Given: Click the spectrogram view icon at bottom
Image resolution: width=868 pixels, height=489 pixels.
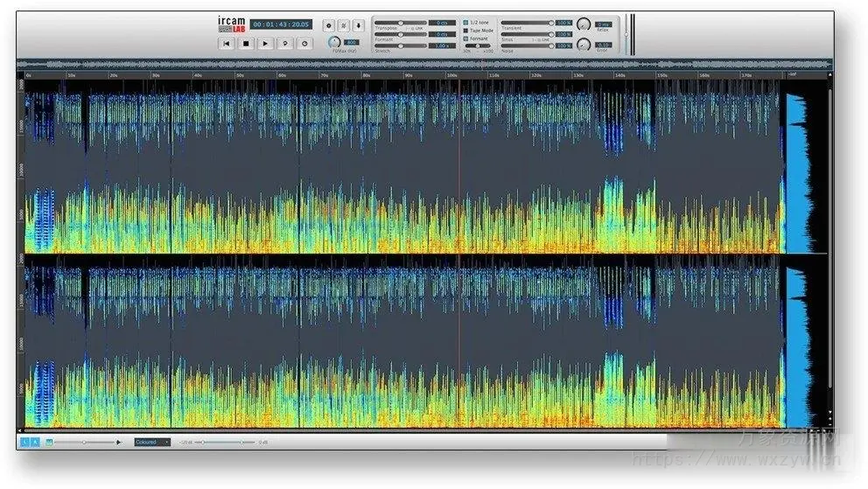Looking at the screenshot, I should click(49, 442).
